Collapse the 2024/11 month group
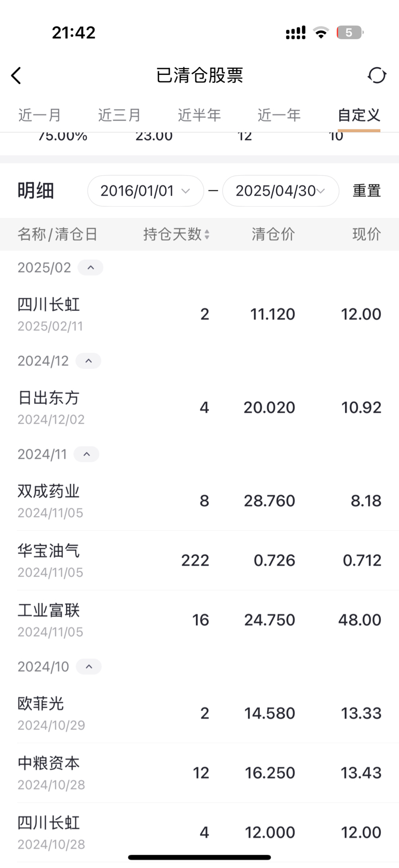The image size is (399, 868). (x=86, y=454)
